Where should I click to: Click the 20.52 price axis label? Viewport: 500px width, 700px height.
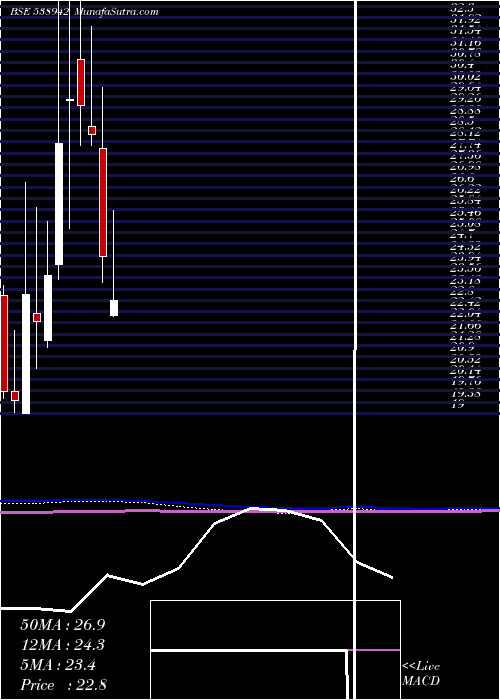[466, 360]
